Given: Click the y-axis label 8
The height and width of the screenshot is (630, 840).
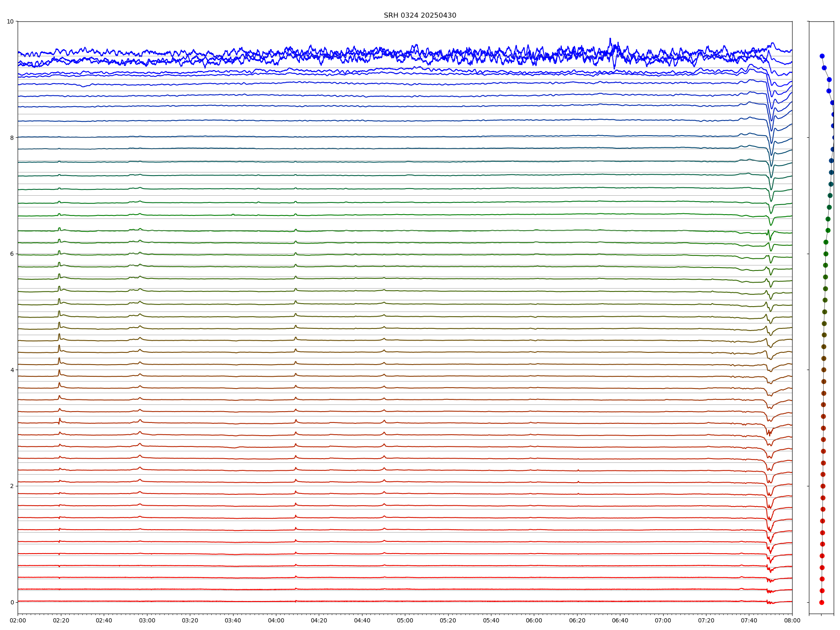Looking at the screenshot, I should [12, 137].
